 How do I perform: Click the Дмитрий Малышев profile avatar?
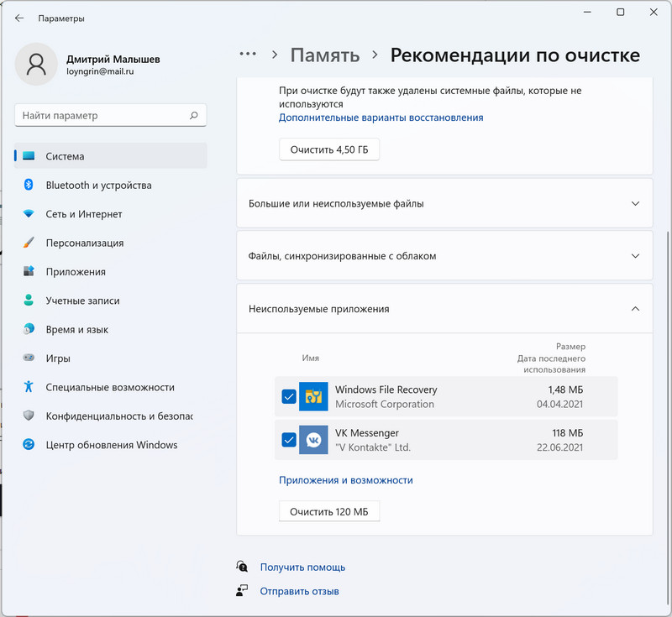pos(36,64)
